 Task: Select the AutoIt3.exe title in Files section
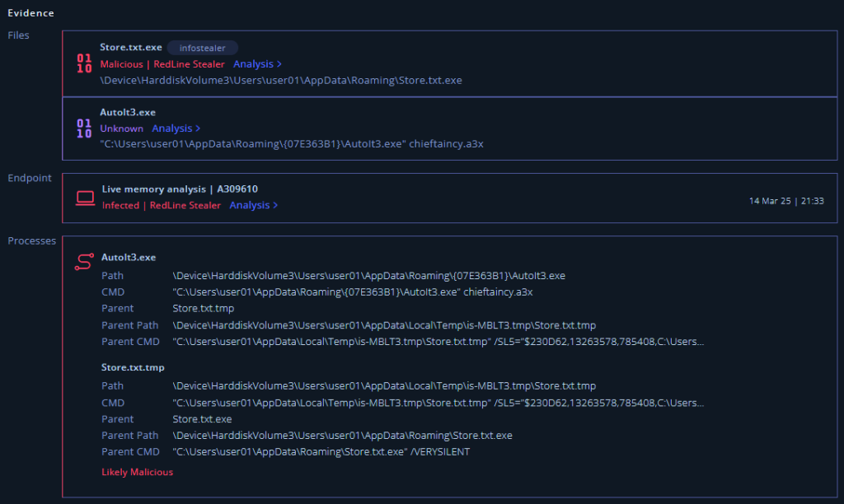[128, 112]
